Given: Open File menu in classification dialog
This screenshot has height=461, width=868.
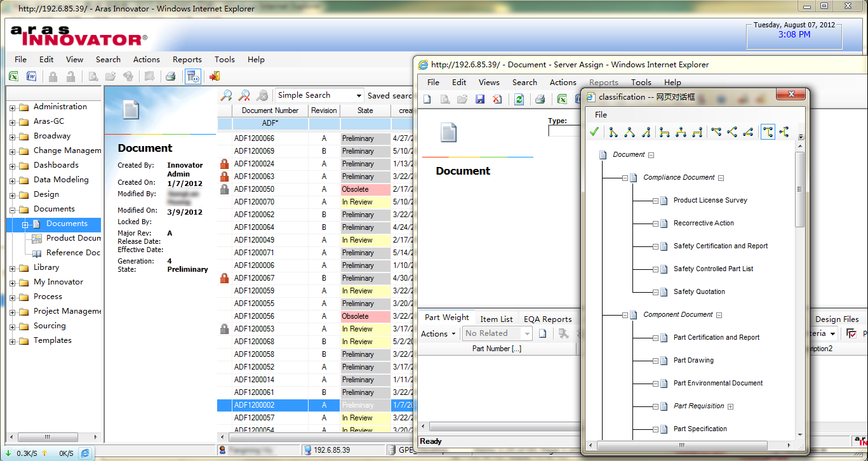Looking at the screenshot, I should (x=601, y=115).
